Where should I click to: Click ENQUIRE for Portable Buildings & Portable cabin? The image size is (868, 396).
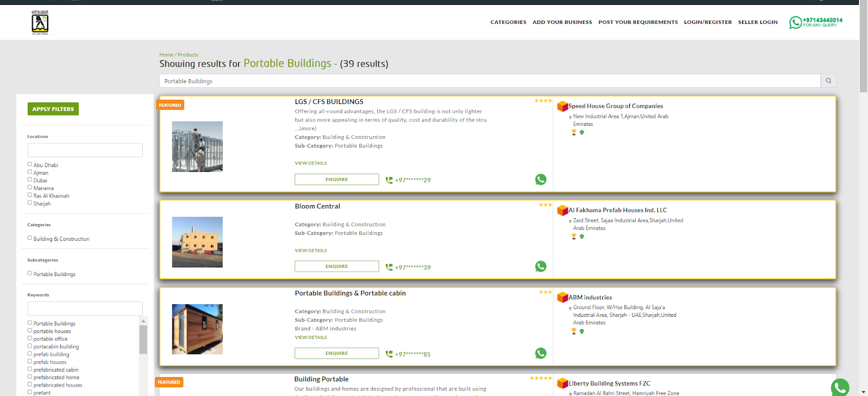pos(337,353)
